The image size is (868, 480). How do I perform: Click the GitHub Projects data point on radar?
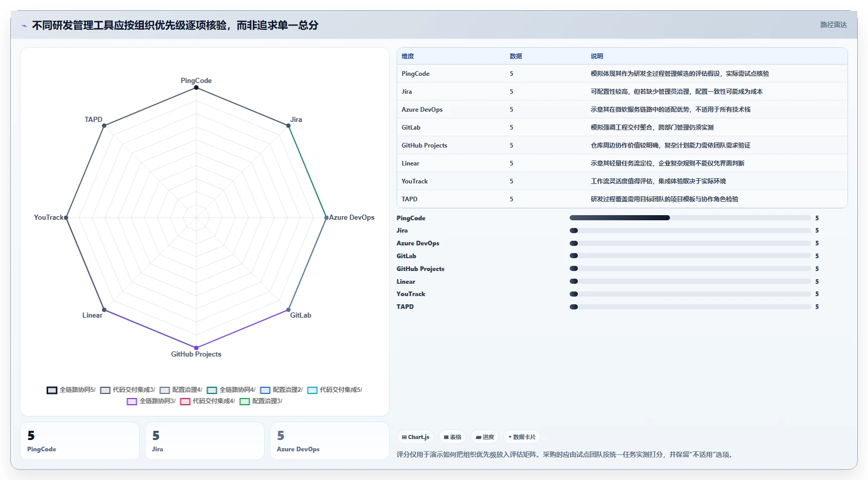point(196,348)
